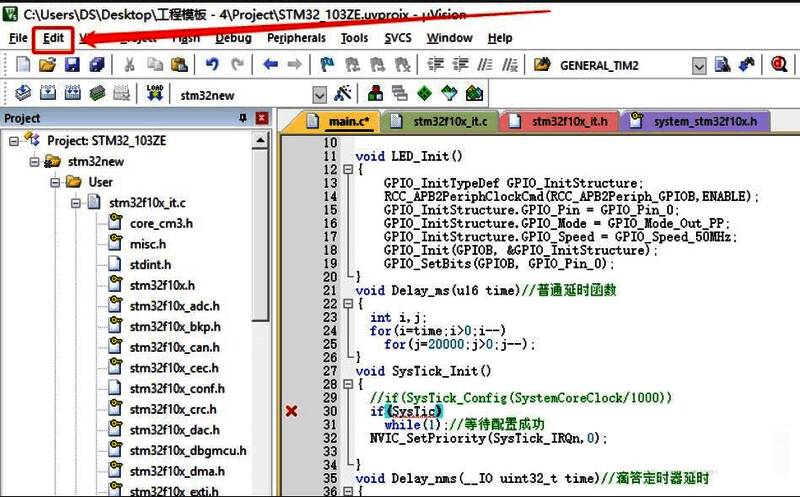Click the Insert Bookmark flag icon
Screen dimensions: 800x497
pyautogui.click(x=326, y=65)
